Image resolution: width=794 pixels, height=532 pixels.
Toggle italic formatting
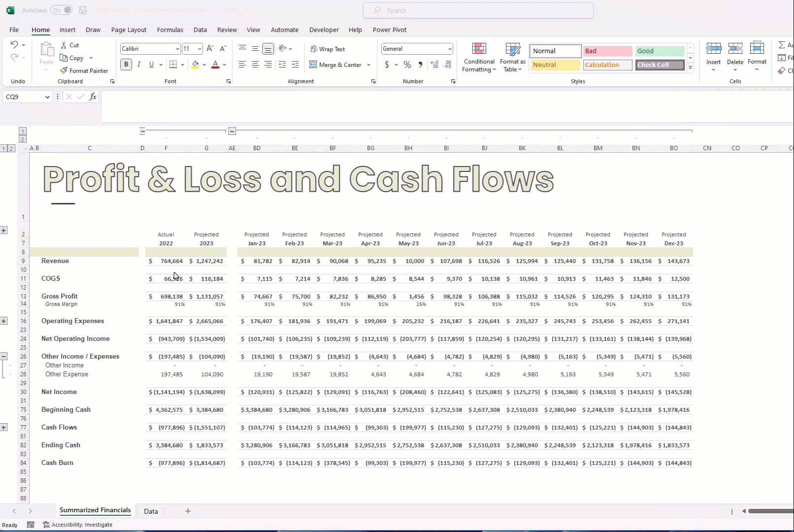[x=138, y=65]
